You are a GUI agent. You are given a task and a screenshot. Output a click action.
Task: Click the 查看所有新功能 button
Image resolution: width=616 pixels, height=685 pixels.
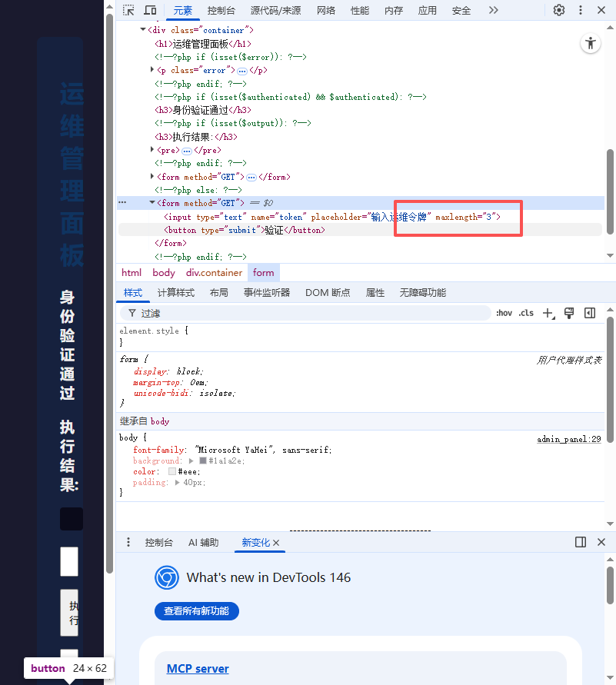197,611
